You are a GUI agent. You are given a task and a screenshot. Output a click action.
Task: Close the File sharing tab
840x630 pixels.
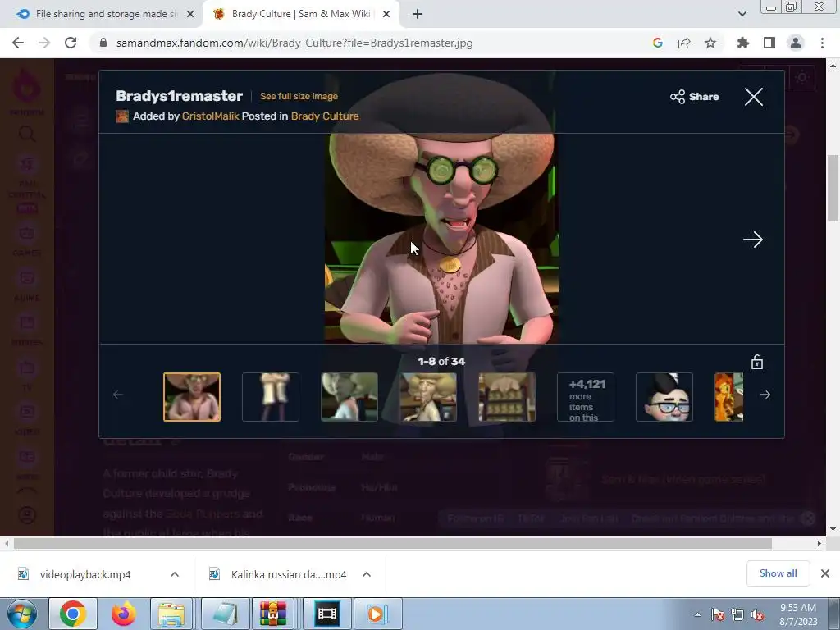(x=190, y=15)
